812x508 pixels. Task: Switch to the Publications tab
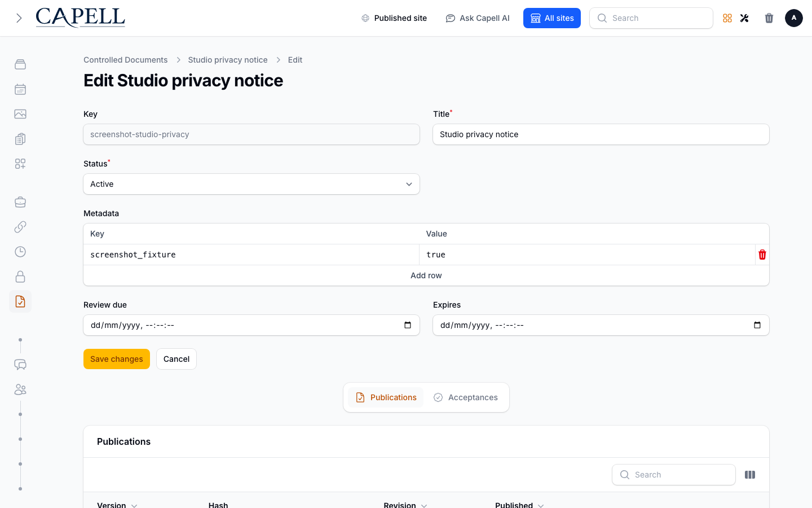(x=386, y=397)
